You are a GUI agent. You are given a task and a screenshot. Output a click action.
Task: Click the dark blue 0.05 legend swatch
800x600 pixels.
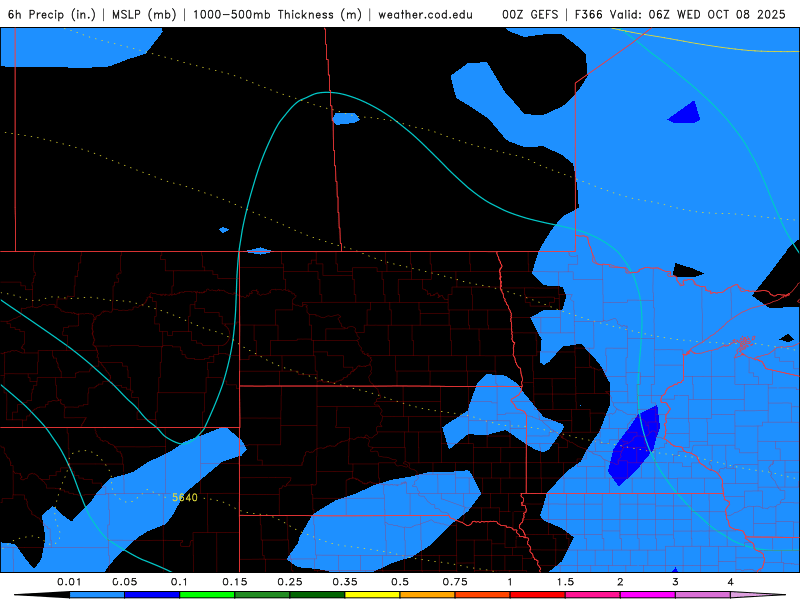point(152,595)
